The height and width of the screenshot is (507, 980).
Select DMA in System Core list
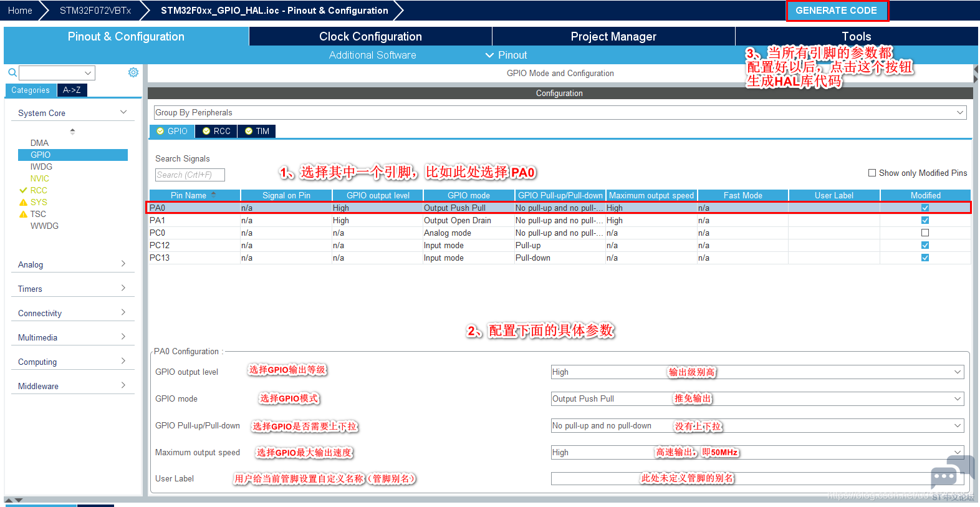[39, 143]
